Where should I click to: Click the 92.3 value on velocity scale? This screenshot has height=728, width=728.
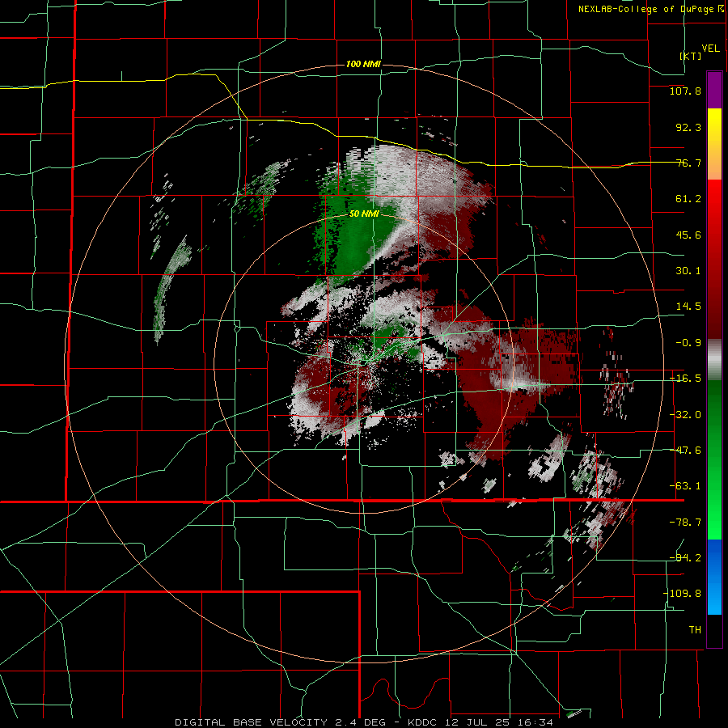click(688, 127)
